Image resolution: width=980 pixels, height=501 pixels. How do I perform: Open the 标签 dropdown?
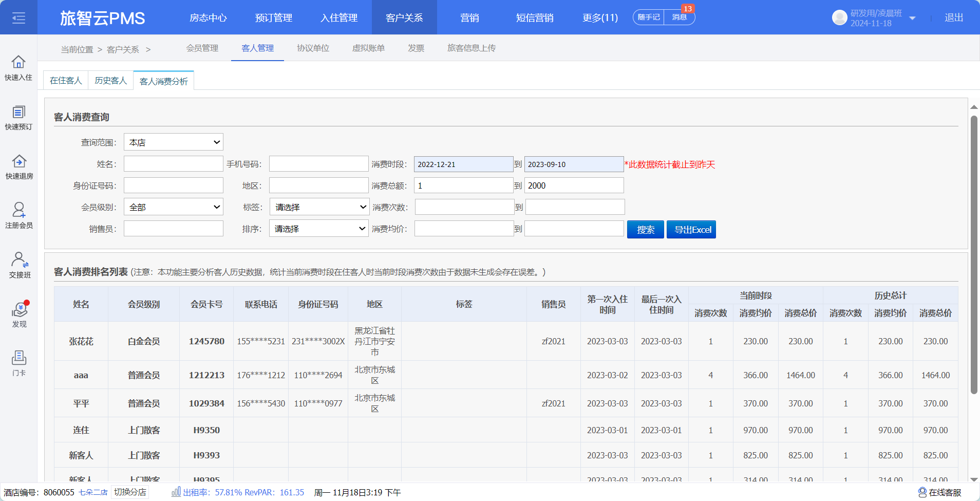tap(319, 207)
